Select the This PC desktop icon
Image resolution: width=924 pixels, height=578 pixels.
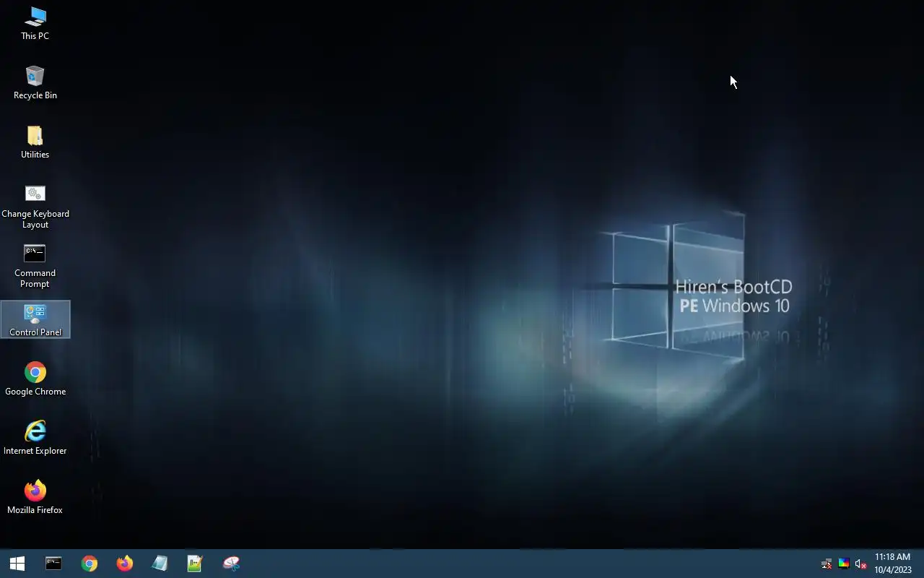pos(35,23)
